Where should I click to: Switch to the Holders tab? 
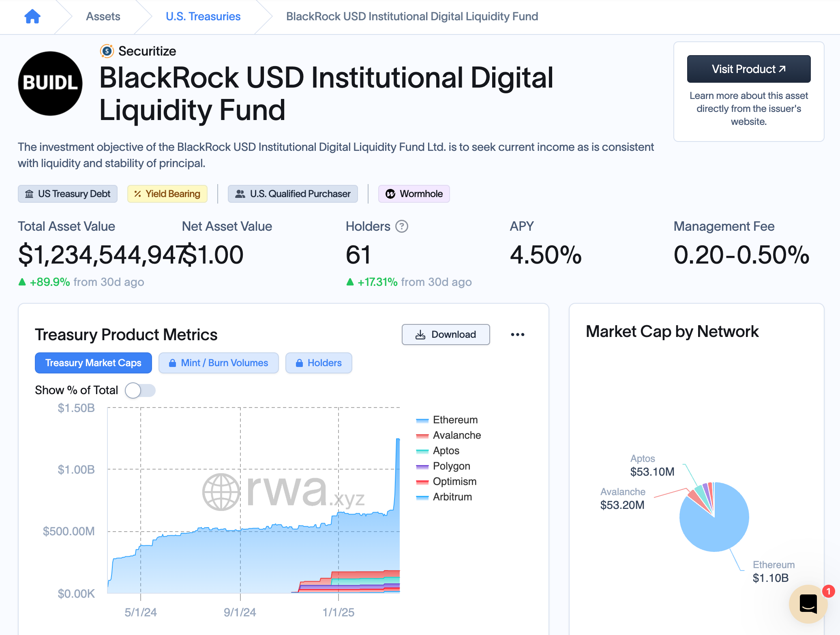click(x=319, y=363)
